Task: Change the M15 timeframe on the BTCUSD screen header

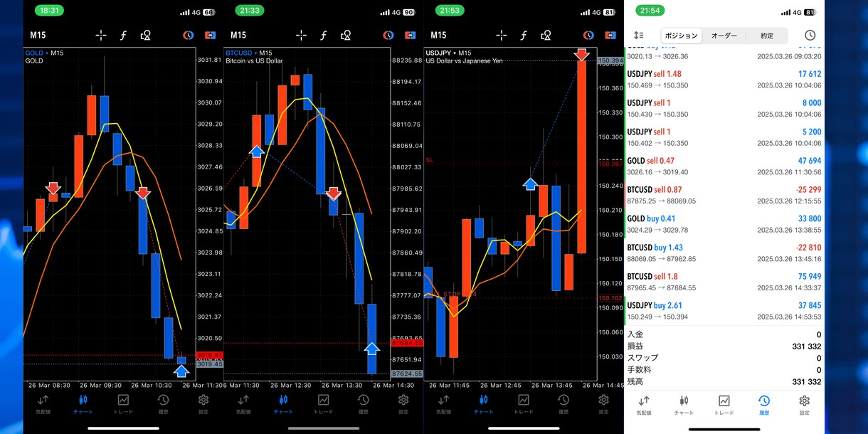Action: tap(238, 35)
